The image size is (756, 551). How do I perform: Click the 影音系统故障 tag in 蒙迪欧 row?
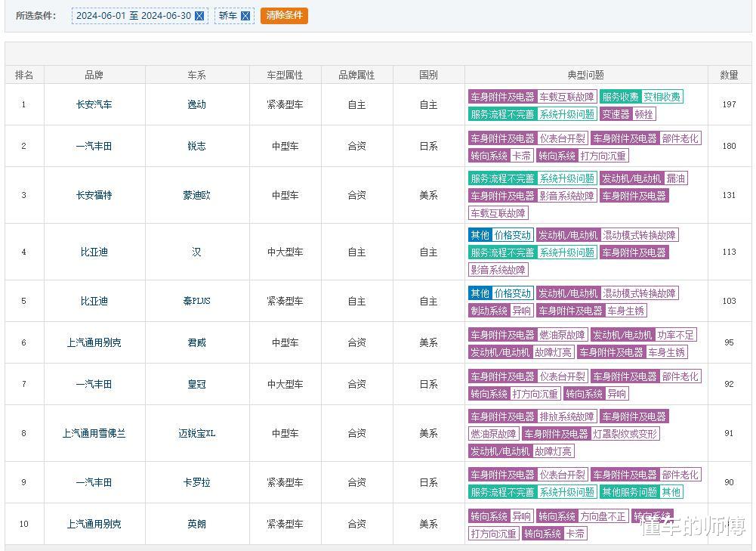tap(566, 196)
